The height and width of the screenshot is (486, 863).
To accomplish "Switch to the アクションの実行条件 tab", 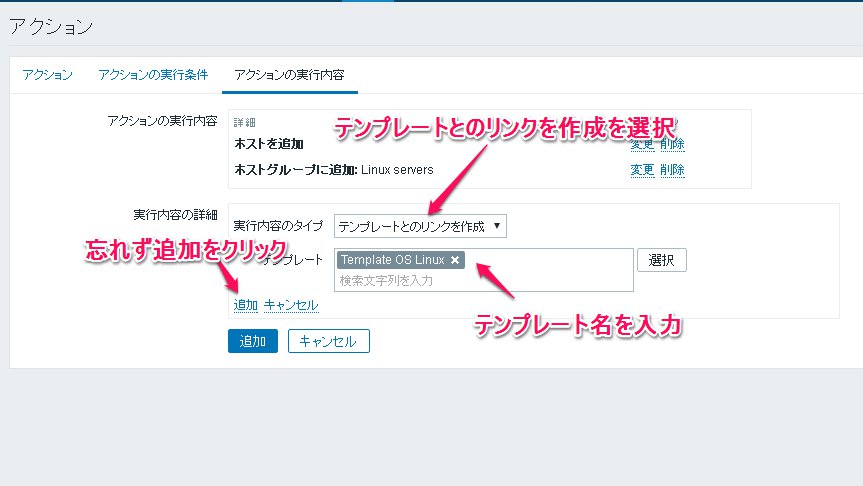I will point(153,75).
